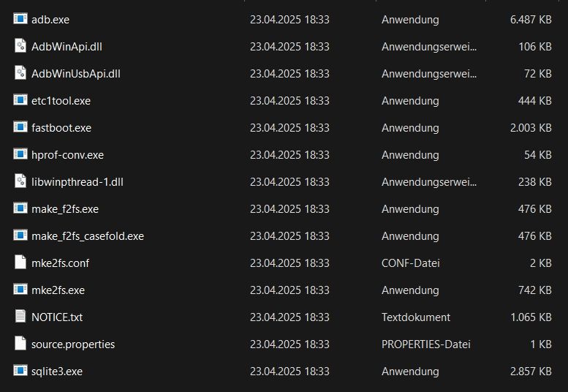Screen dimensions: 568x392
Task: Click the make_f2fs_casefold.exe file name
Action: pos(88,236)
